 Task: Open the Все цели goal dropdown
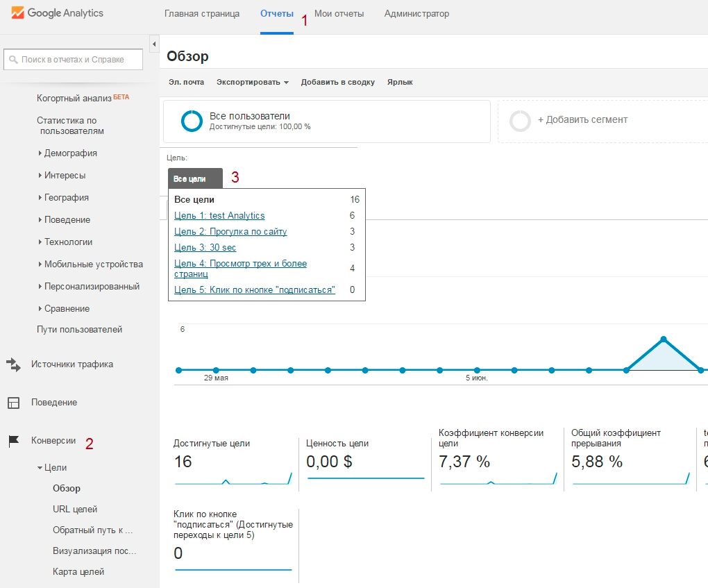tap(195, 178)
